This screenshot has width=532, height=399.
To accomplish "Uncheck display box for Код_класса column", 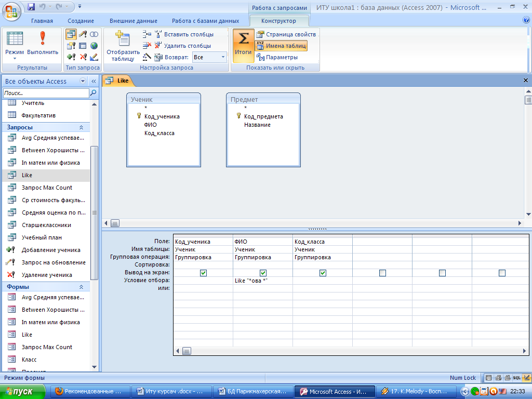I will (323, 273).
